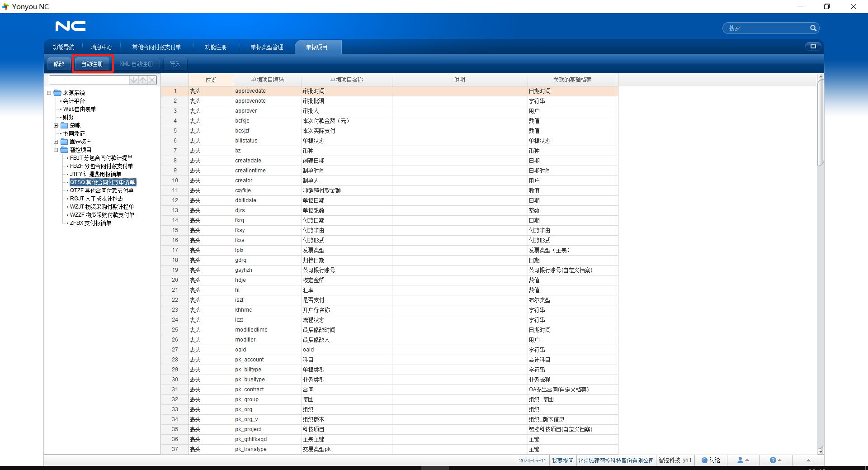Select the 协同凭证 tree item

pyautogui.click(x=74, y=133)
